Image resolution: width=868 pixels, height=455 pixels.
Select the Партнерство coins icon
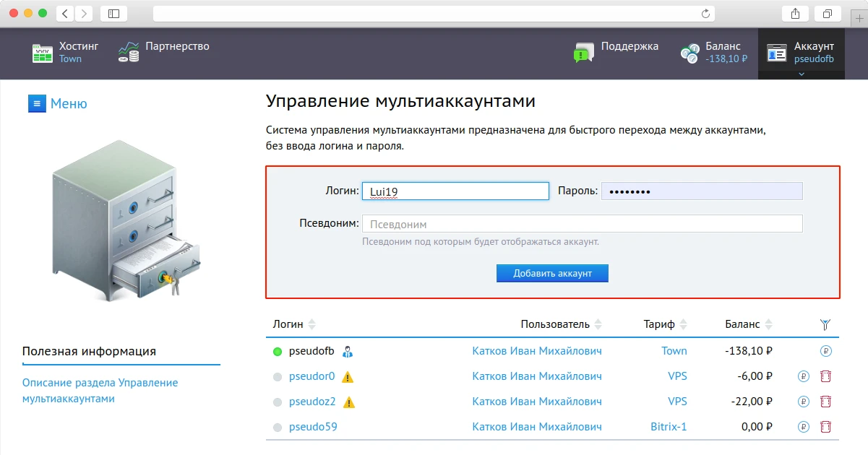pos(127,51)
